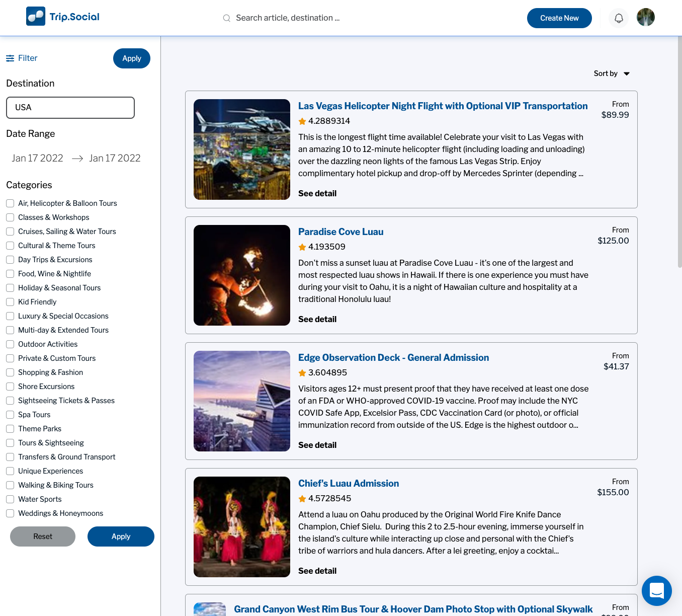Image resolution: width=682 pixels, height=616 pixels.
Task: See detail for Chief's Luau Admission
Action: point(317,571)
